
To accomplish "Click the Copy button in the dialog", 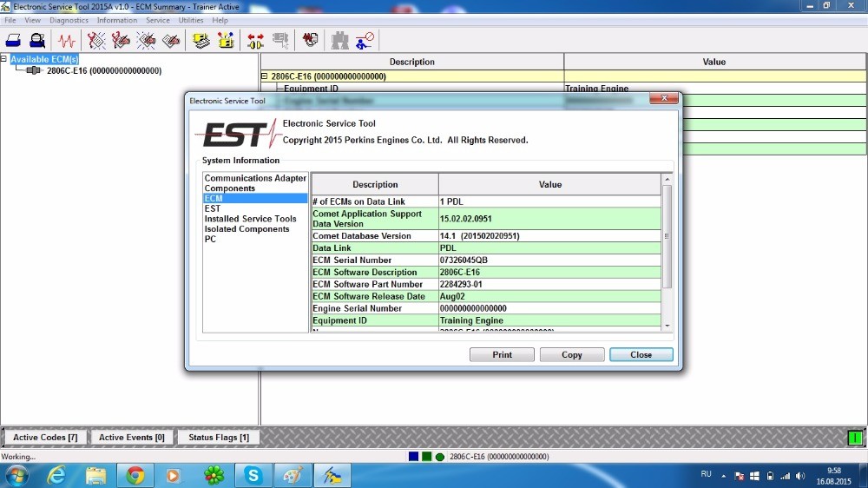I will click(x=572, y=354).
